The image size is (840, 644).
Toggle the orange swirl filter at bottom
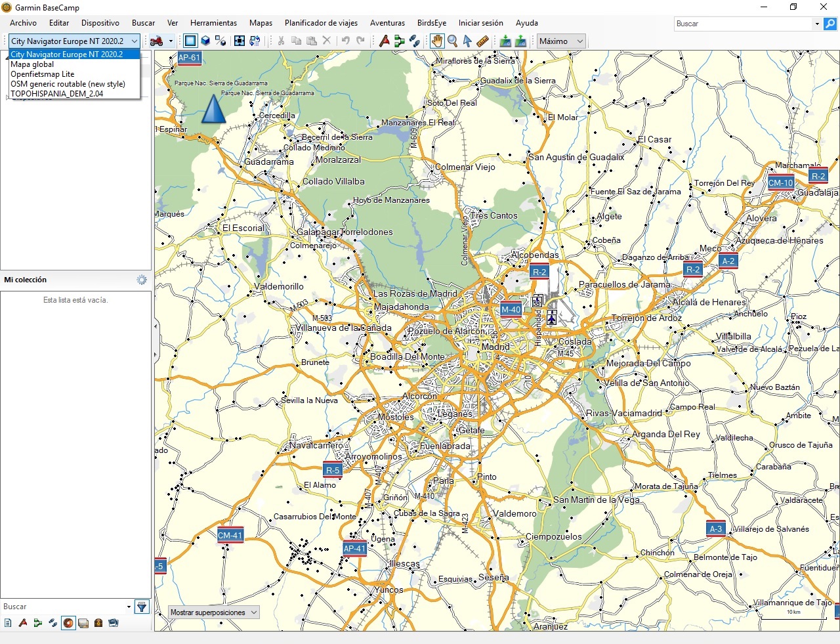(x=68, y=623)
